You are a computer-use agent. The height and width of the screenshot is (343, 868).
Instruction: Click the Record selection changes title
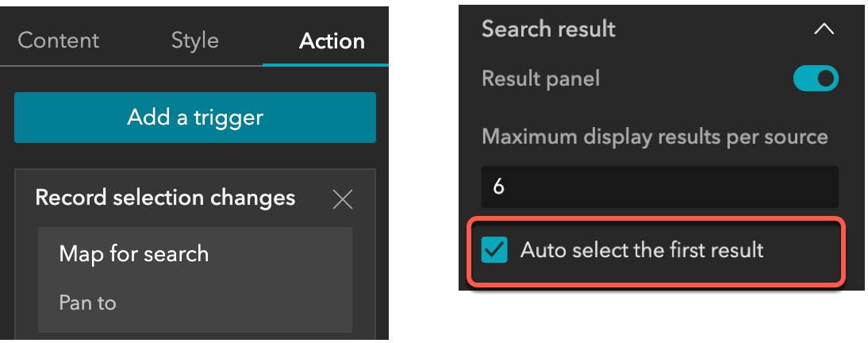(165, 198)
